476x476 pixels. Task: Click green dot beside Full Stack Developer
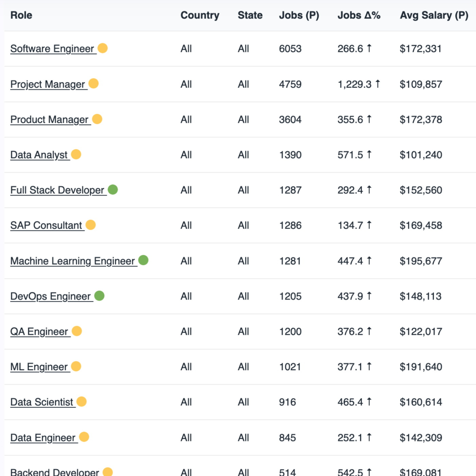pos(113,189)
